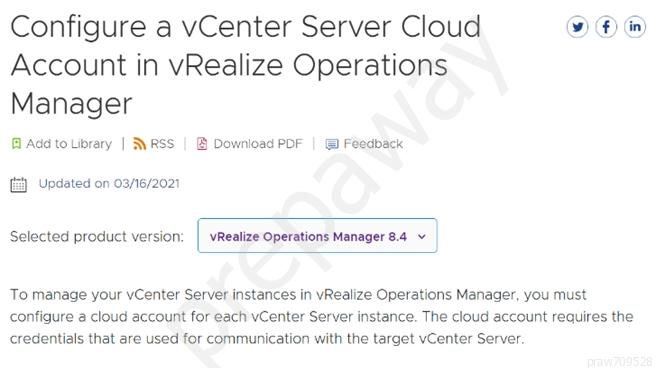Share the page on Twitter
This screenshot has height=368, width=656.
577,27
